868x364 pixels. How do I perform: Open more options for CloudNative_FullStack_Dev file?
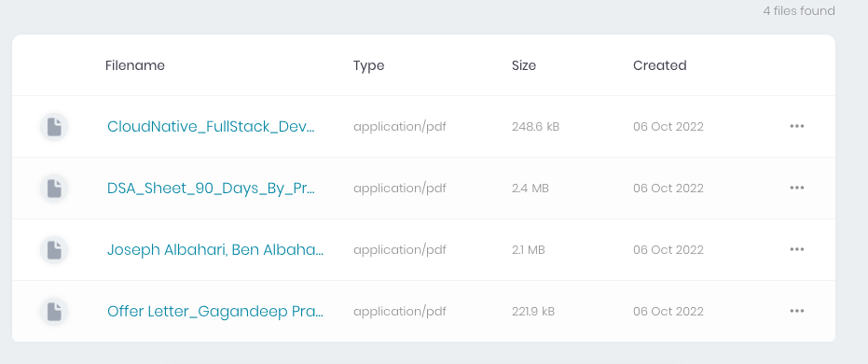(x=796, y=126)
